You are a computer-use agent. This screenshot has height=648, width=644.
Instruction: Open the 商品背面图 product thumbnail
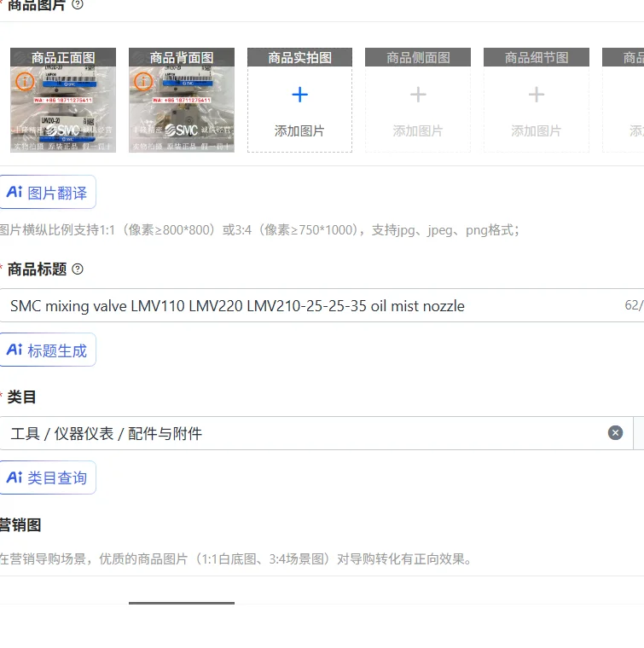point(182,100)
